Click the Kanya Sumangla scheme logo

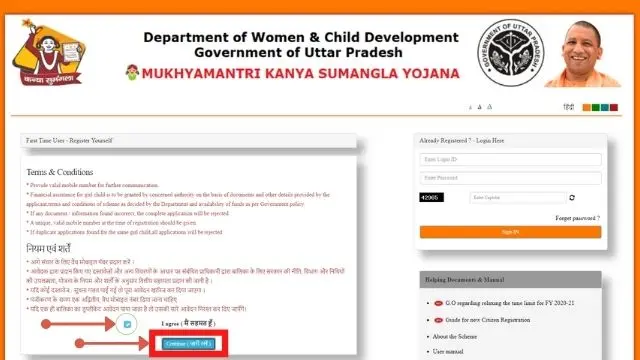pyautogui.click(x=49, y=52)
